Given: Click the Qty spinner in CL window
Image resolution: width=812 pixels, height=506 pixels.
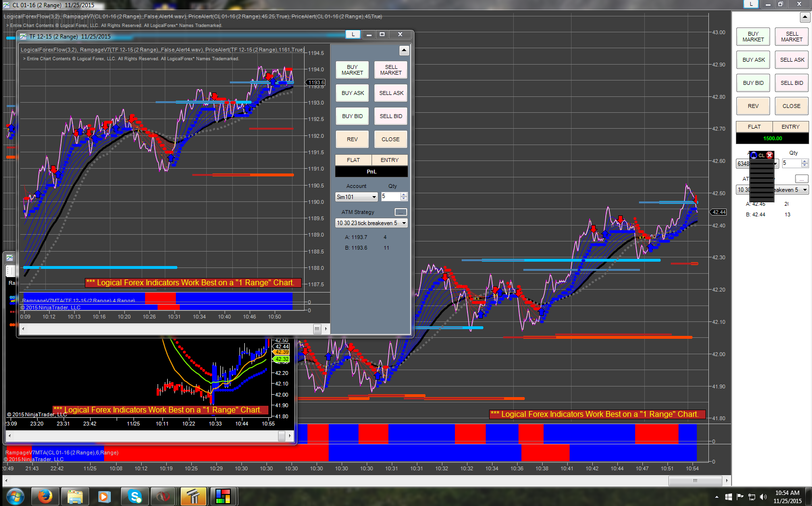Looking at the screenshot, I should click(x=805, y=163).
